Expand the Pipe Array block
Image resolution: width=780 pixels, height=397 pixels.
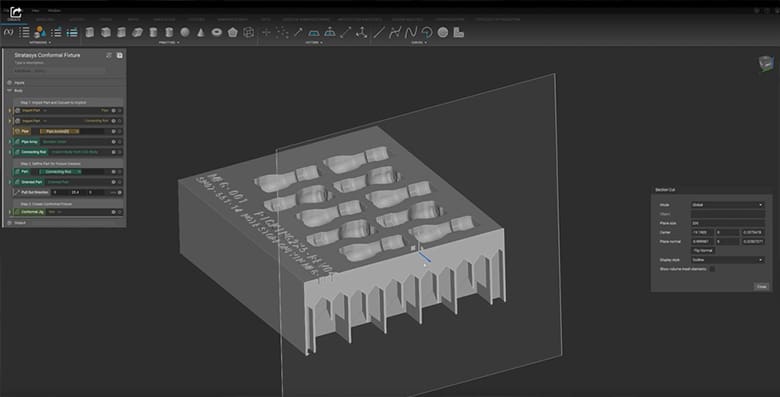pyautogui.click(x=9, y=142)
